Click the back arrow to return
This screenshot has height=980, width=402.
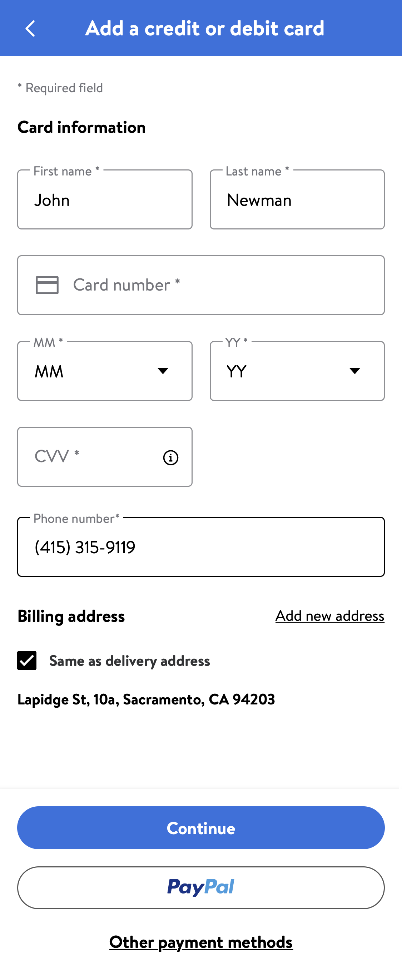30,28
